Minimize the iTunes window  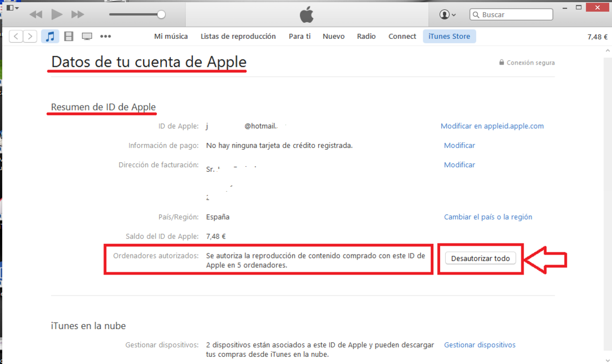pos(565,8)
